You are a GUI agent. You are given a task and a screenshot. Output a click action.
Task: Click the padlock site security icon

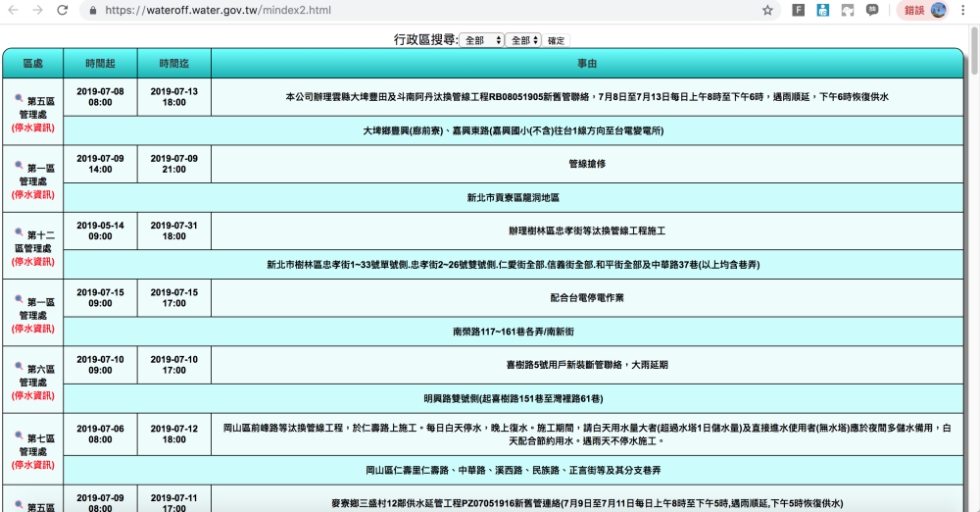point(92,11)
